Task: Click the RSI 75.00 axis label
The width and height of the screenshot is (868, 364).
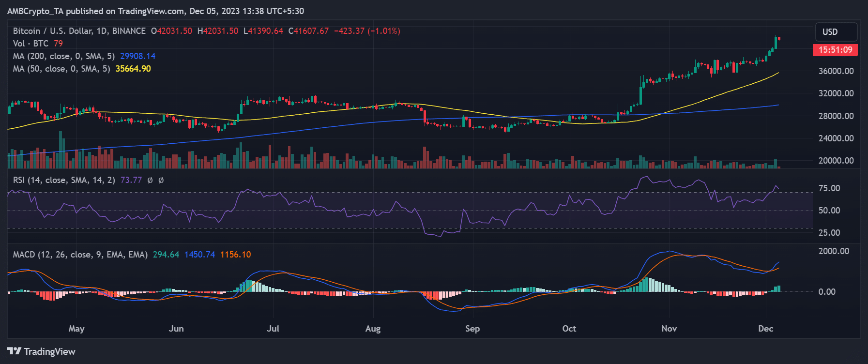Action: (829, 188)
